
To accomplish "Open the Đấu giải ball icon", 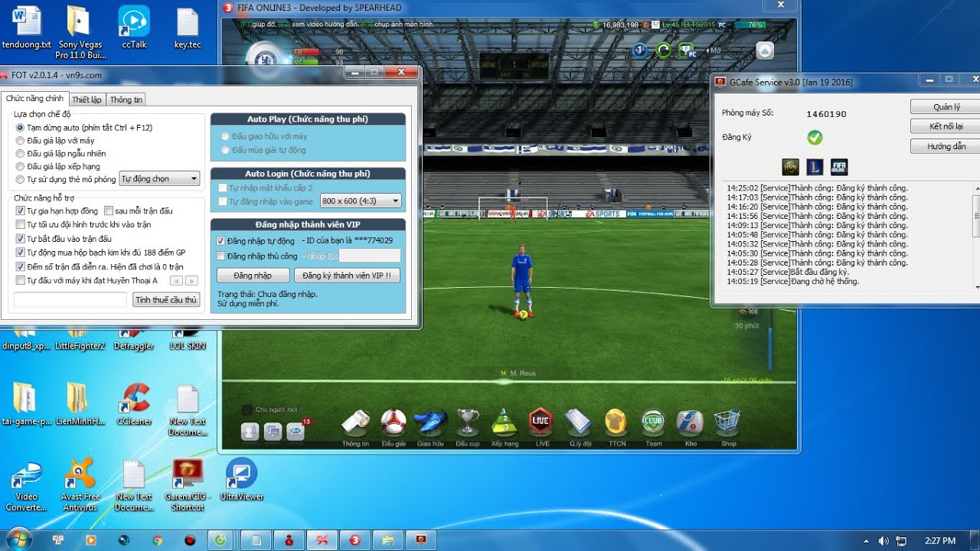I will pos(394,422).
